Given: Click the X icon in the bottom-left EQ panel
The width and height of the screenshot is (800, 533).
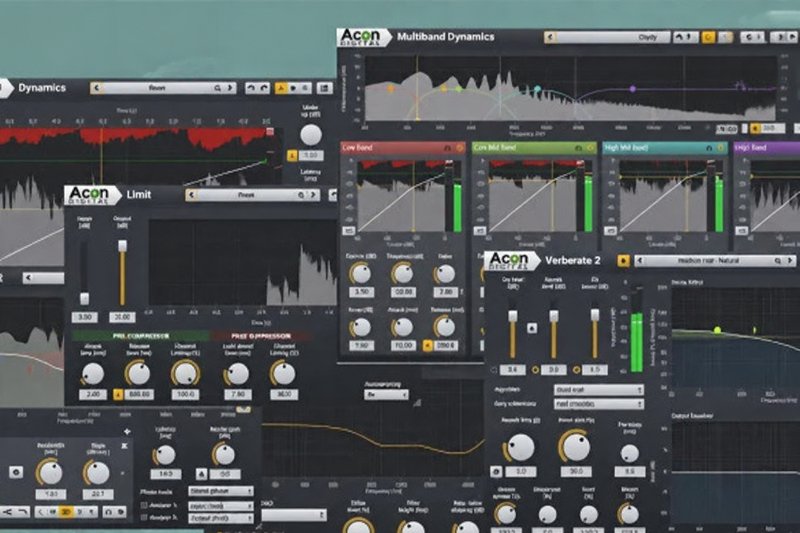Looking at the screenshot, I should pyautogui.click(x=124, y=446).
